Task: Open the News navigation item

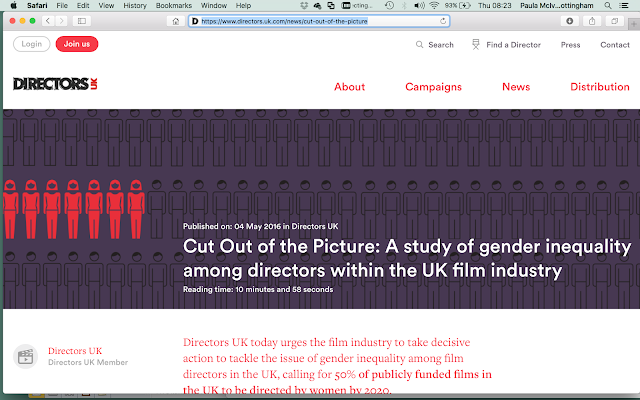Action: coord(516,87)
